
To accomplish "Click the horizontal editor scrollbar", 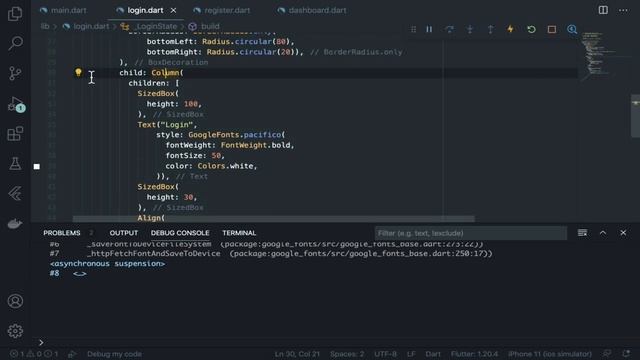I will pos(273,219).
